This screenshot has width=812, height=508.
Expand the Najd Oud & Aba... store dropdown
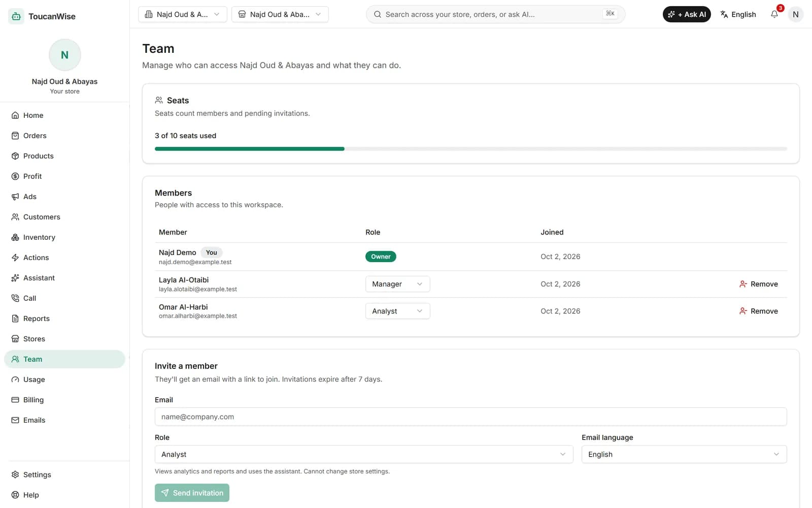280,14
